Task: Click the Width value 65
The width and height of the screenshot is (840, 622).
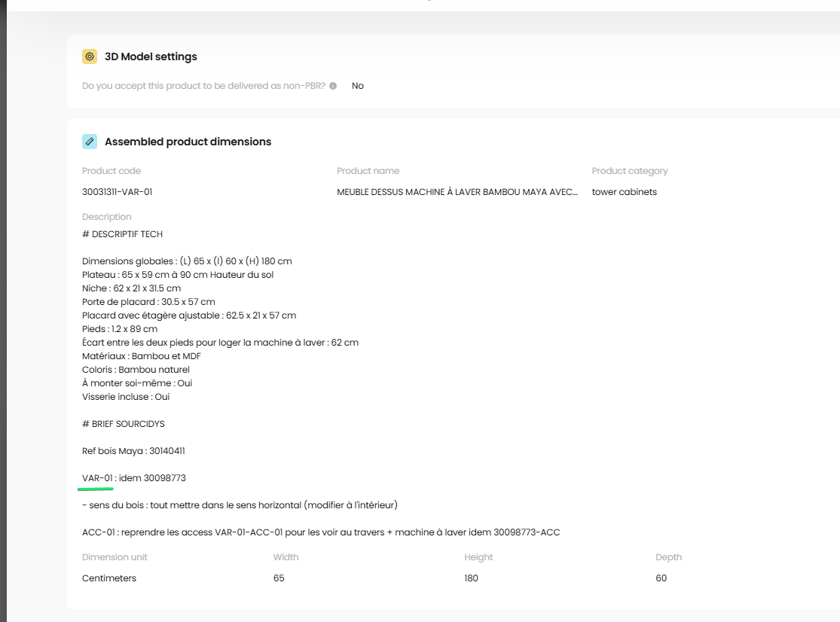Action: coord(279,578)
